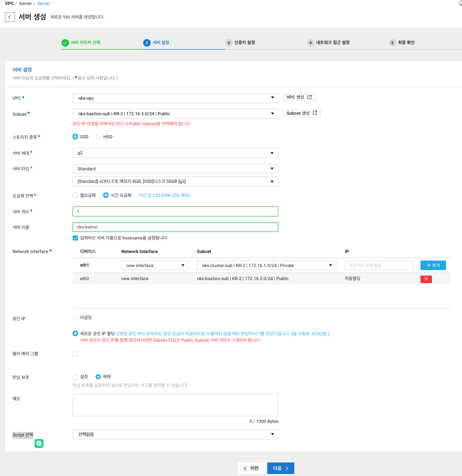Open Script 선택 dropdown 선택없음

click(175, 434)
